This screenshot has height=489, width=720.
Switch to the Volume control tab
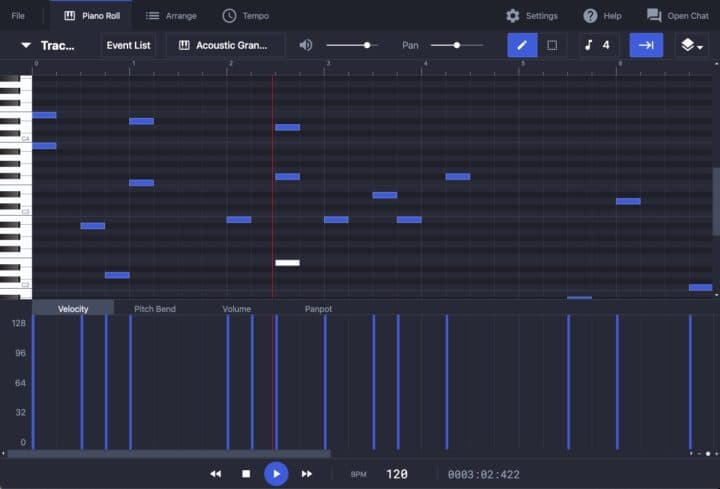(x=236, y=309)
